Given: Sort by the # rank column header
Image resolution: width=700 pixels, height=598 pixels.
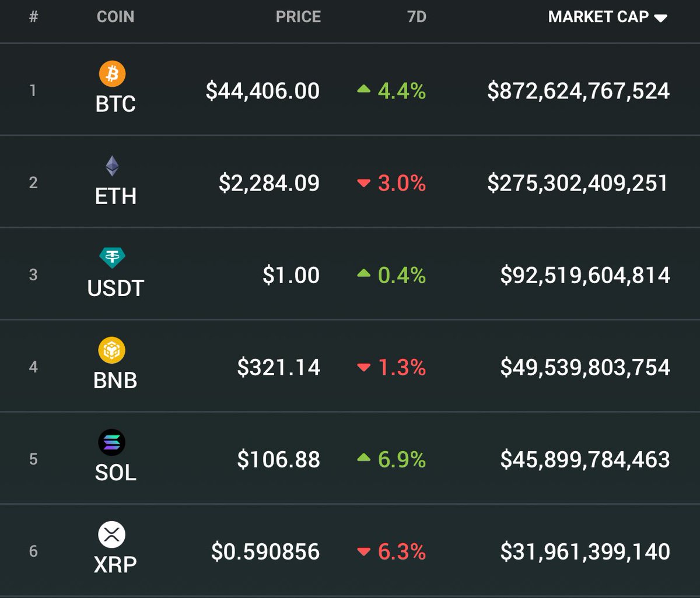Looking at the screenshot, I should click(33, 17).
